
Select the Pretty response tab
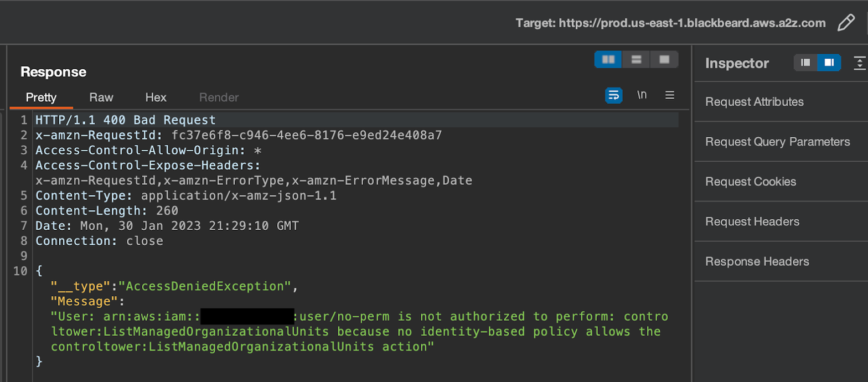42,97
